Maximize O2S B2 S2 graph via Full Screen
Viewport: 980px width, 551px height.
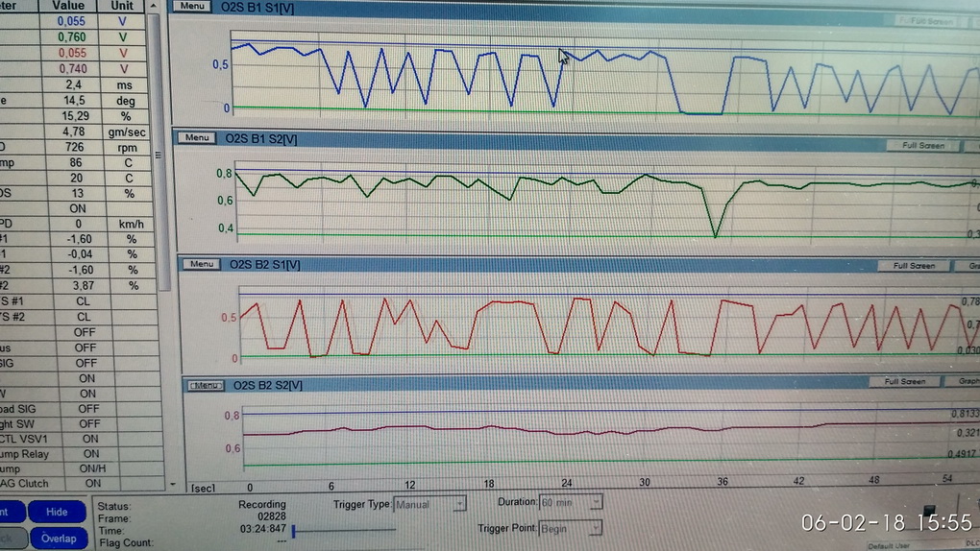[904, 382]
